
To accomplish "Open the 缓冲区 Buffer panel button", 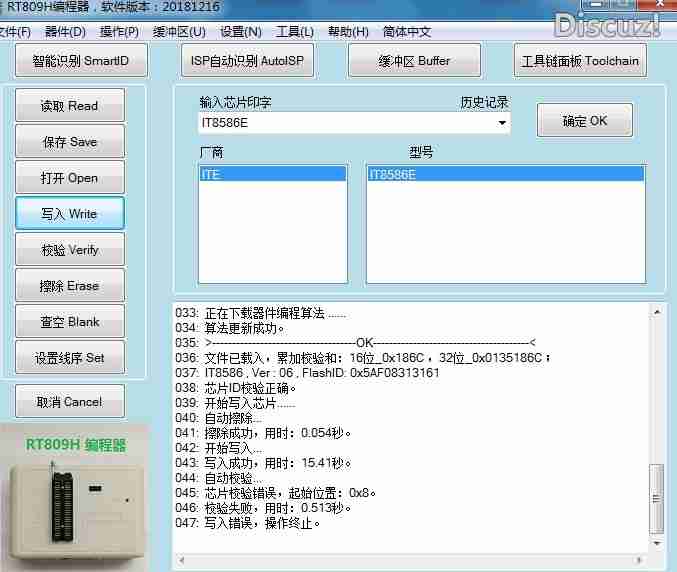I will [x=414, y=60].
